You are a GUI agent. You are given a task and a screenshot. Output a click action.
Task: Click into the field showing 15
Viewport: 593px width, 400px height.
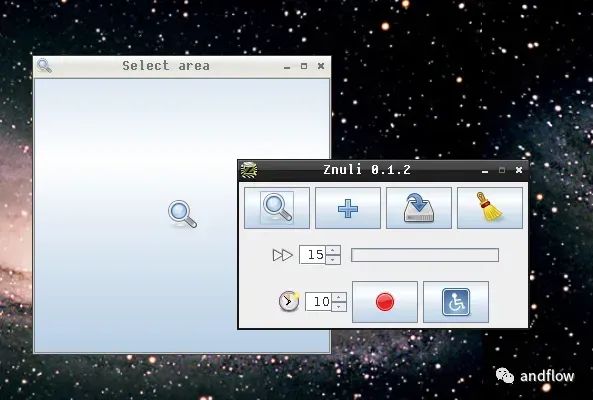[313, 255]
